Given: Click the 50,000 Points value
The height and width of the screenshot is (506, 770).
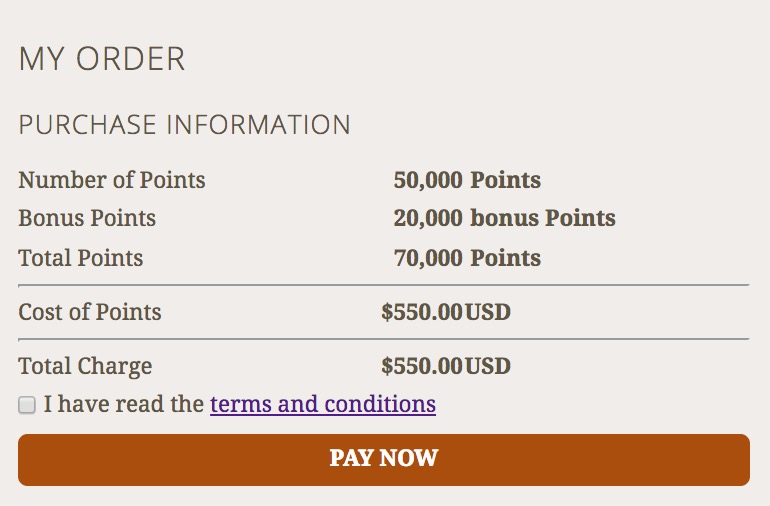Looking at the screenshot, I should point(467,180).
